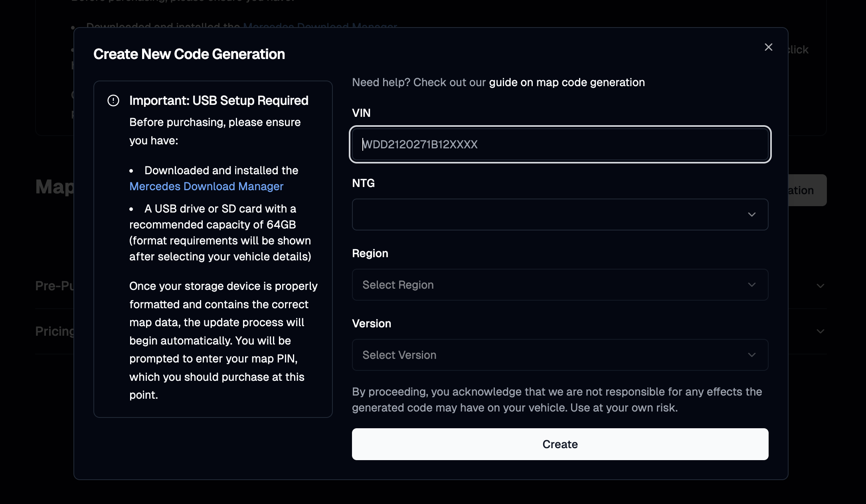Click the Create button
Image resolution: width=866 pixels, height=504 pixels.
pyautogui.click(x=560, y=444)
